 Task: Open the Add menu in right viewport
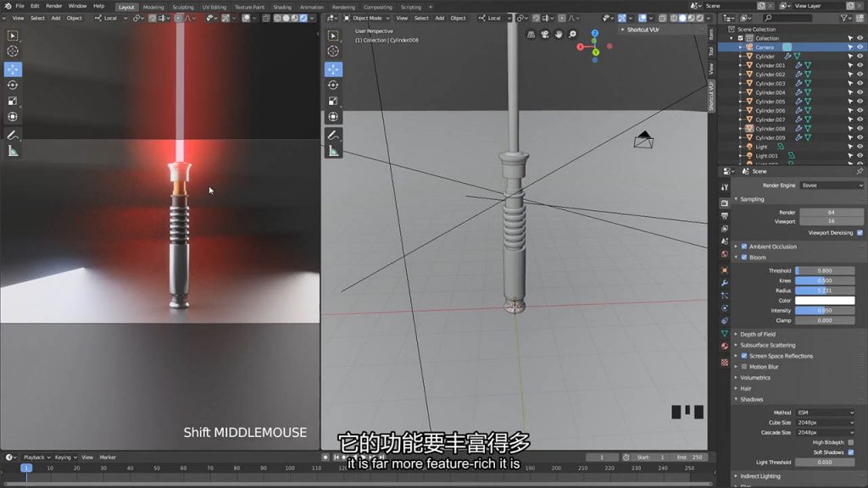pos(440,19)
